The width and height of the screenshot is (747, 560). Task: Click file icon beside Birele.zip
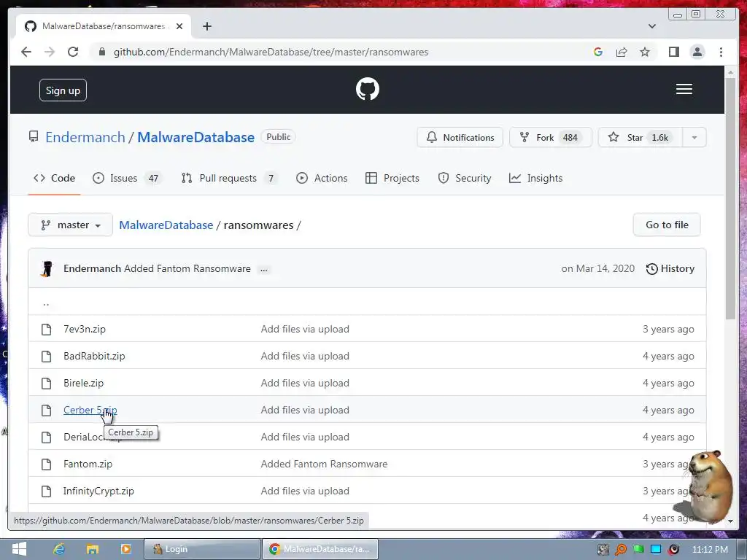tap(46, 383)
